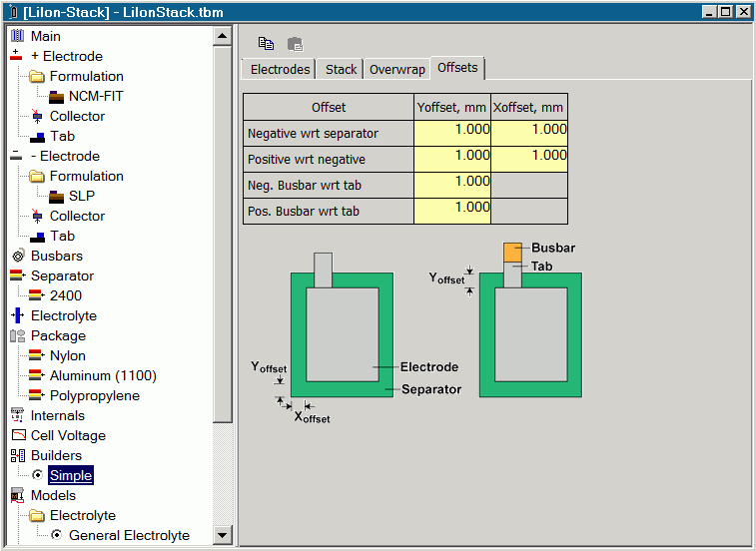Click the Package icon in the tree
The height and width of the screenshot is (551, 756).
(x=17, y=335)
